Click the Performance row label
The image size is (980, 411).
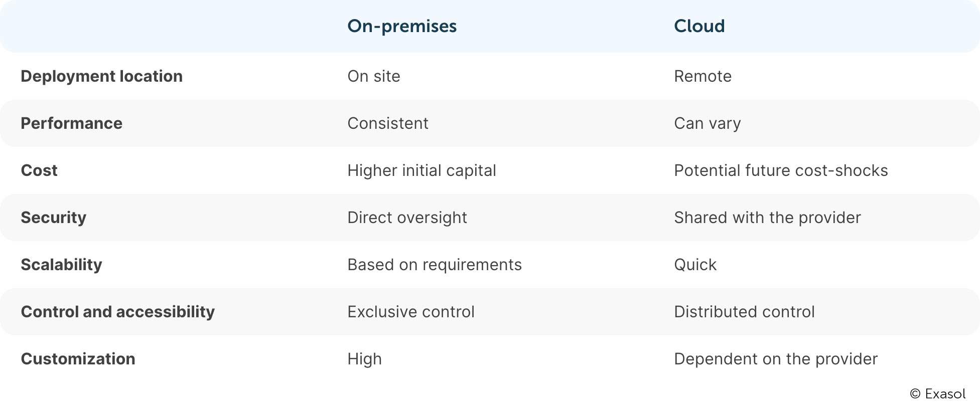(x=71, y=123)
